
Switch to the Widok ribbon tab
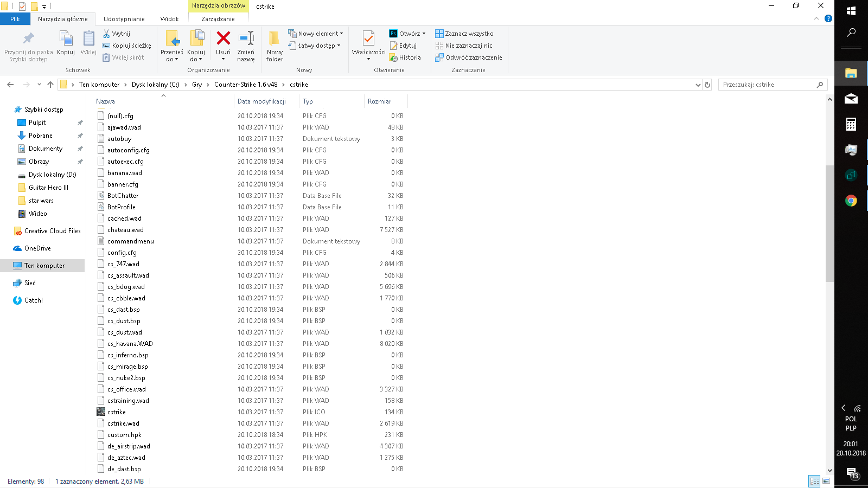point(169,19)
